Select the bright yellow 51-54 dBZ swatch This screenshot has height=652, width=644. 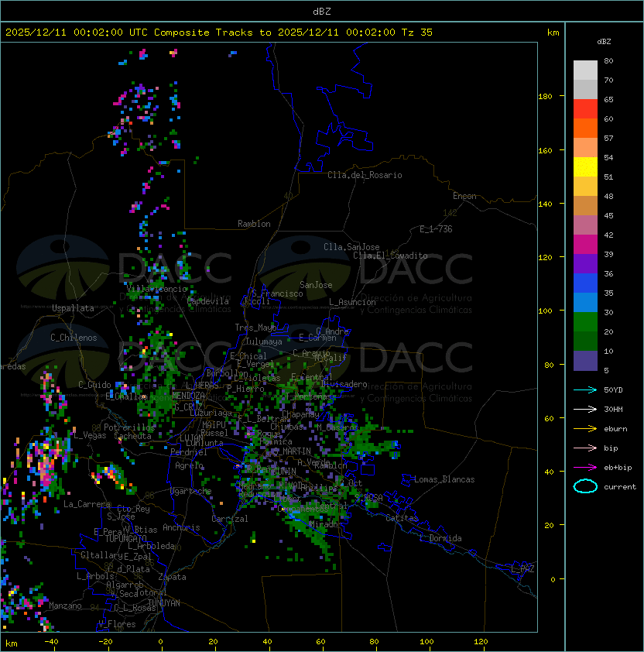(585, 167)
